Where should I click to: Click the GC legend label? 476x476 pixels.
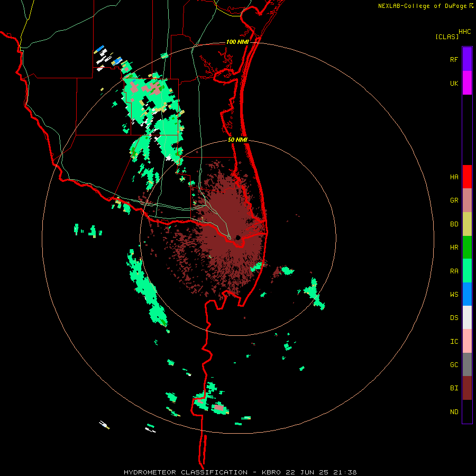[x=454, y=365]
